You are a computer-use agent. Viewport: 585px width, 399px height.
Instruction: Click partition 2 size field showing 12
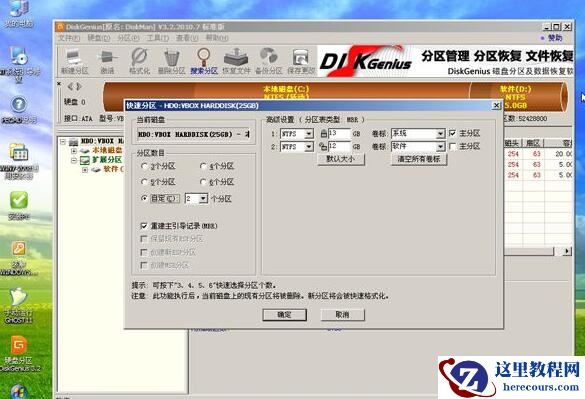(x=339, y=146)
